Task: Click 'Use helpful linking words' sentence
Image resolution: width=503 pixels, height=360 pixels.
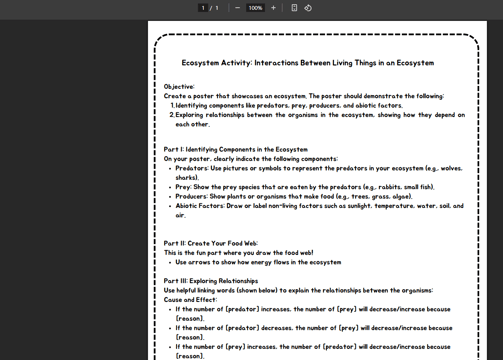Action: (x=298, y=290)
